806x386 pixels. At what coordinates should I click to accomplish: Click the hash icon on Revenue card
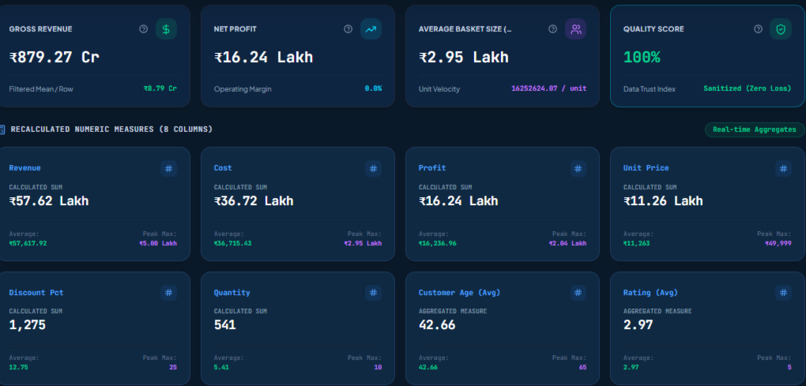[x=169, y=169]
